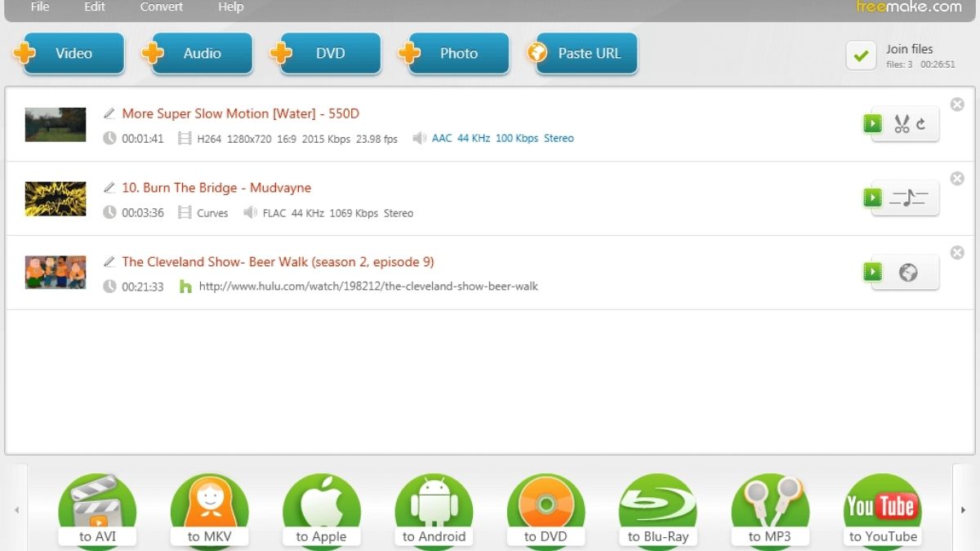Screen dimensions: 980x551
Task: Add an audio file with Audio button
Action: click(197, 54)
